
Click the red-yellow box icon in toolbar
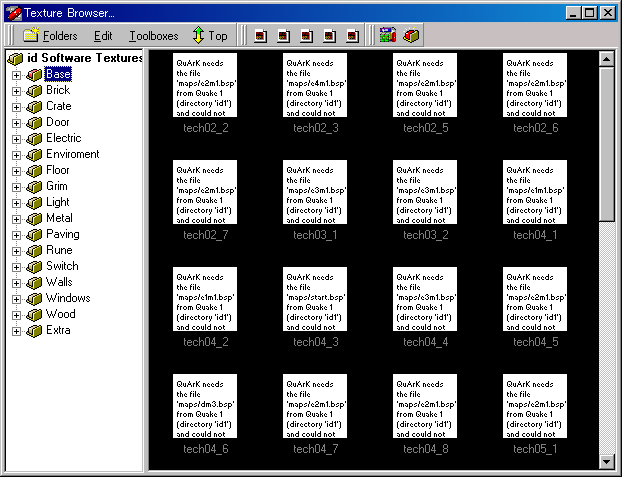pyautogui.click(x=411, y=35)
